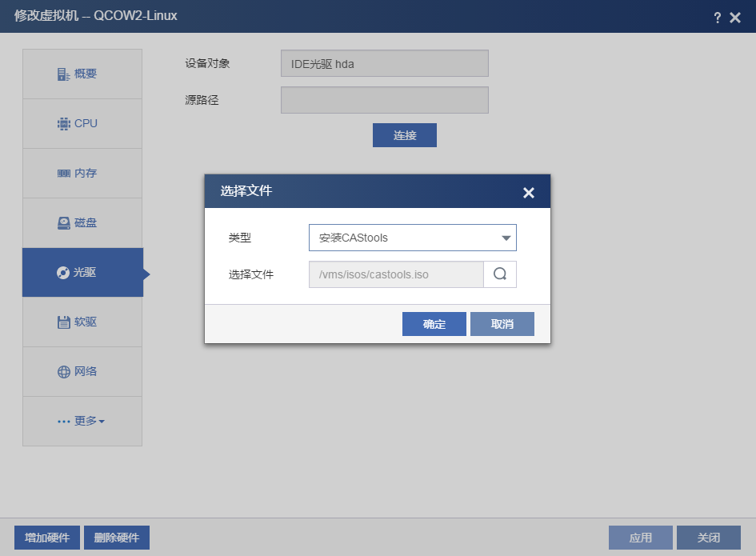This screenshot has height=556, width=756.
Task: Click the 增加硬件 button
Action: click(47, 538)
